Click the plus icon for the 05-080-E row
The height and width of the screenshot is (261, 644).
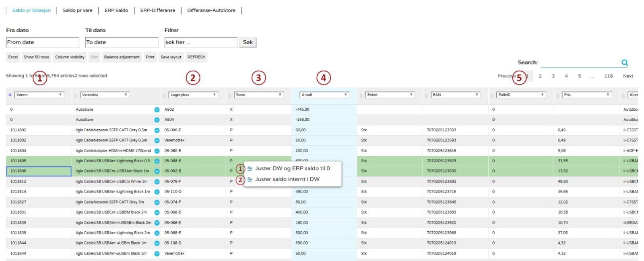pyautogui.click(x=157, y=151)
